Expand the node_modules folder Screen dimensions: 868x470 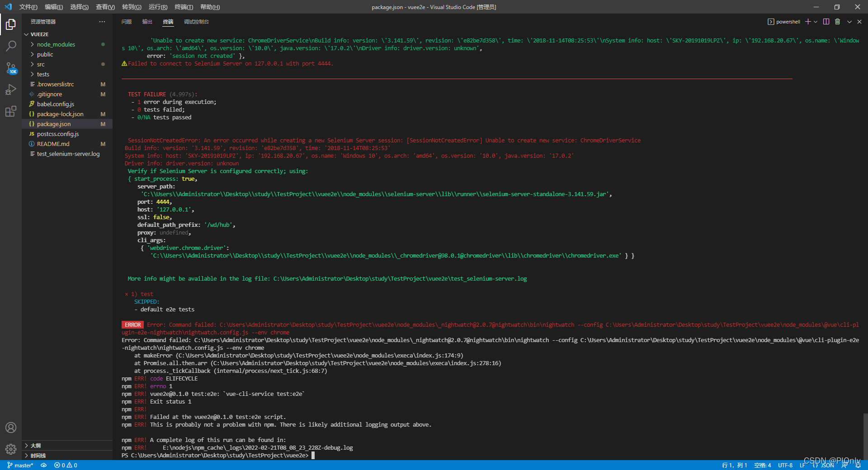67,44
